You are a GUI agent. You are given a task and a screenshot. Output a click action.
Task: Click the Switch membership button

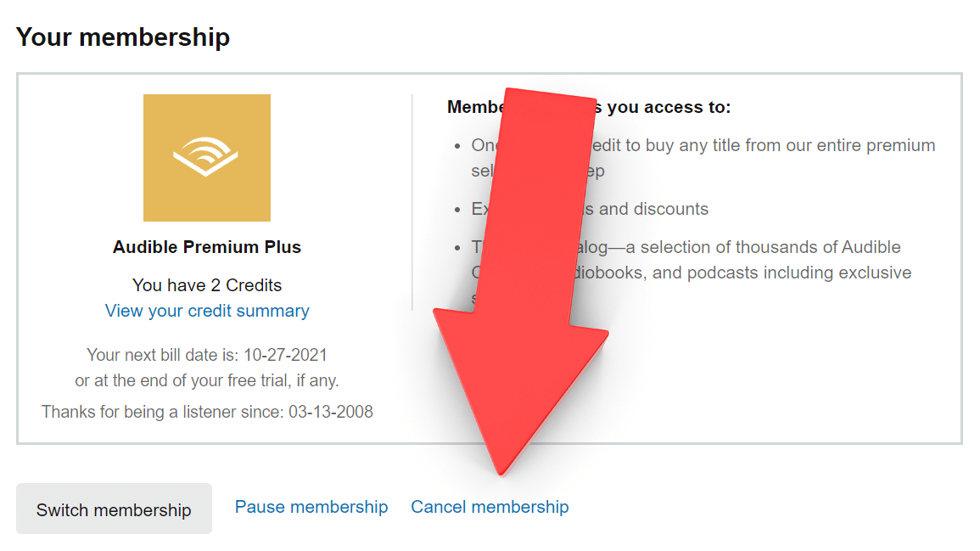tap(114, 509)
